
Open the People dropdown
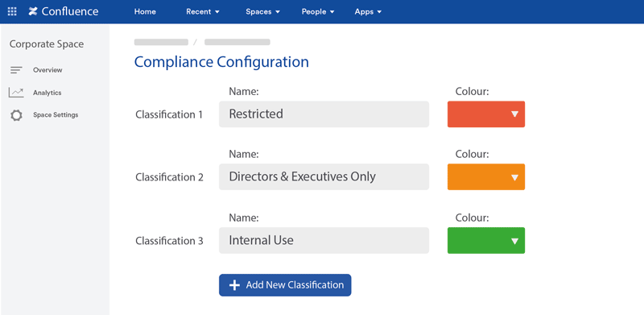[x=318, y=12]
